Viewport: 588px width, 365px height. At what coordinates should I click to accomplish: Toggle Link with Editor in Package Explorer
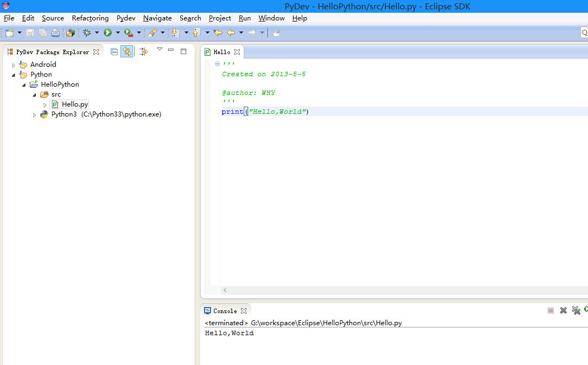pyautogui.click(x=127, y=52)
